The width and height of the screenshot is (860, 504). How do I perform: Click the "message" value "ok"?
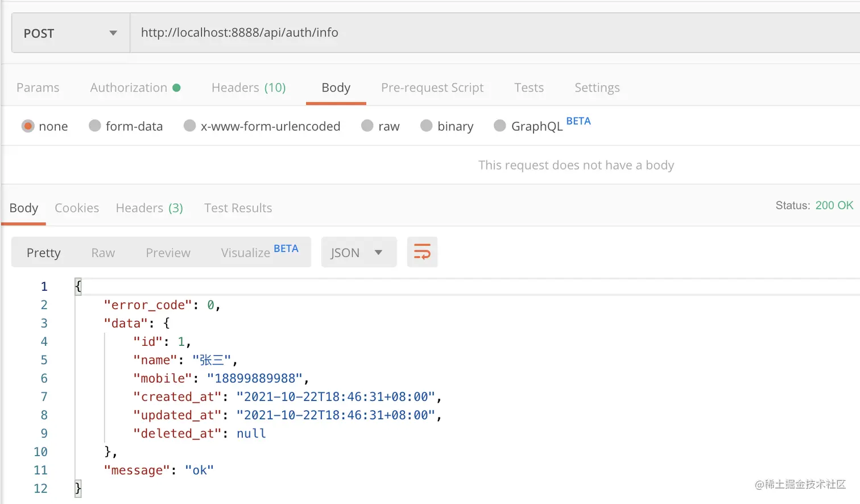(x=199, y=470)
